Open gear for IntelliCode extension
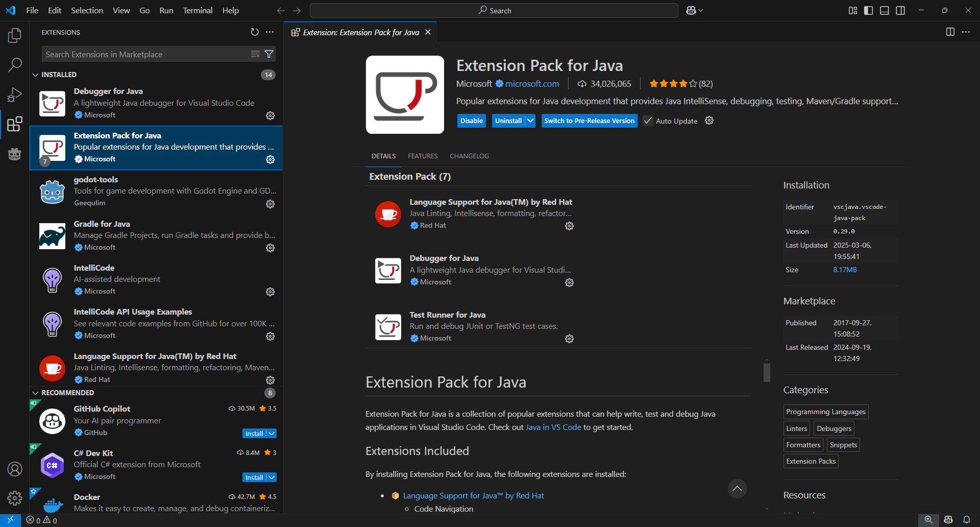 click(x=271, y=292)
